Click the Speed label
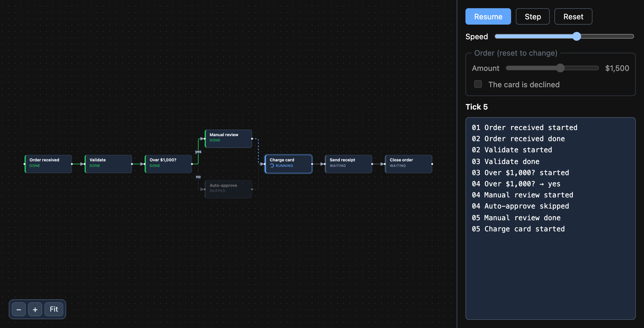The width and height of the screenshot is (644, 328). 477,37
